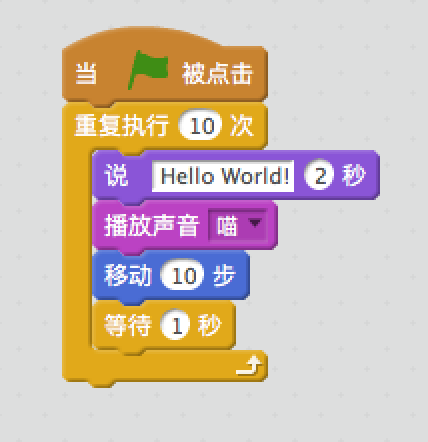The image size is (428, 442).
Task: Select the 说 say block label
Action: click(116, 175)
